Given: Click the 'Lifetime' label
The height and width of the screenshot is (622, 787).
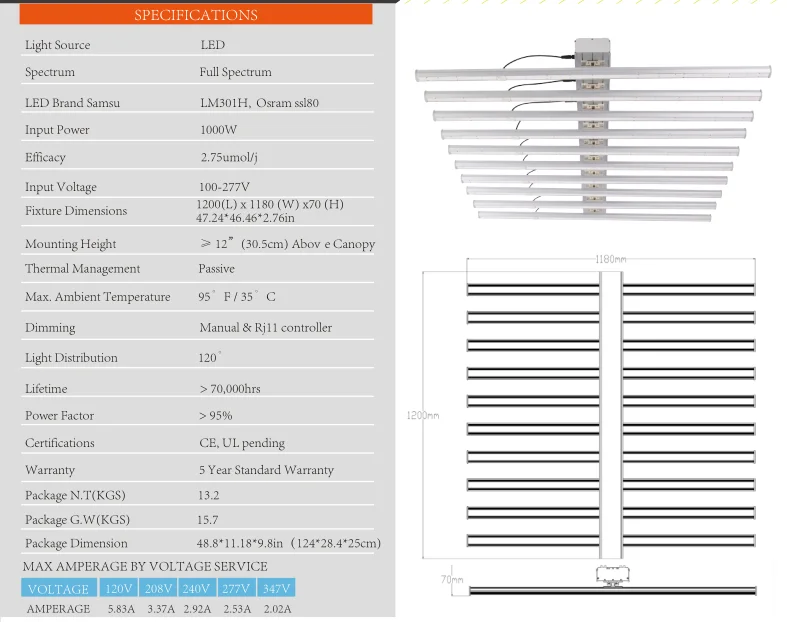Looking at the screenshot, I should [46, 389].
